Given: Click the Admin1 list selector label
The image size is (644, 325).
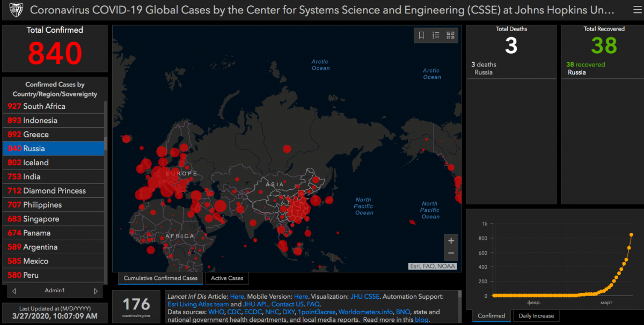Looking at the screenshot, I should pyautogui.click(x=55, y=291).
